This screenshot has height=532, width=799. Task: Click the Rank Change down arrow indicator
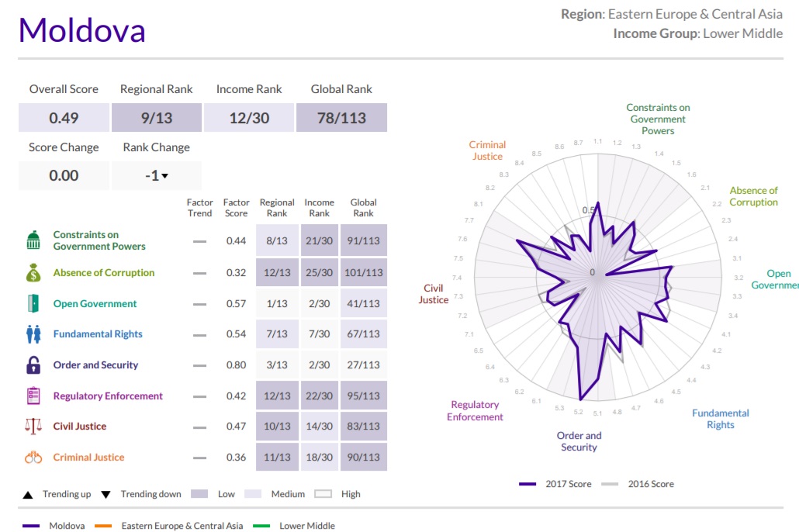coord(164,176)
